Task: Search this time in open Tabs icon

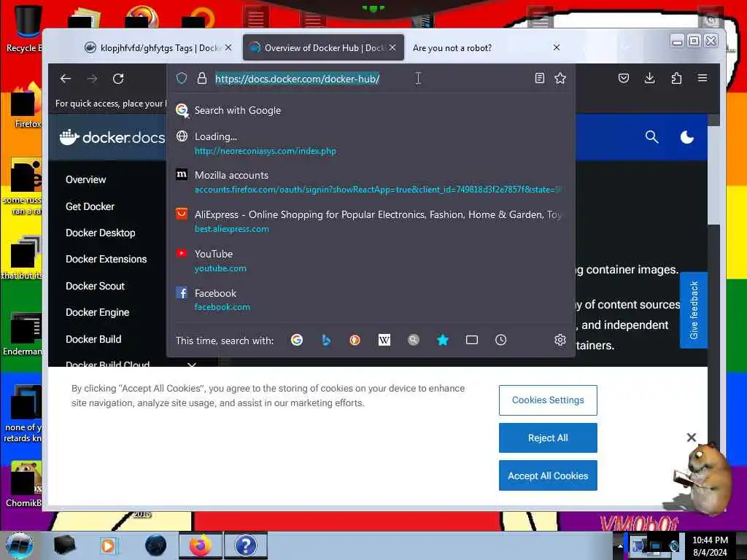Action: click(x=472, y=340)
